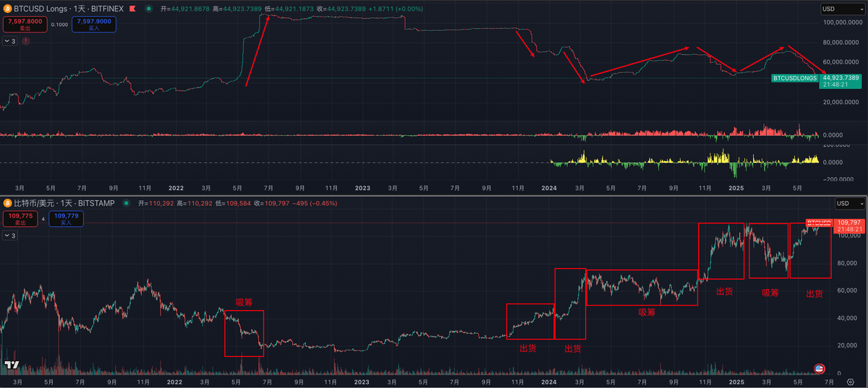The height and width of the screenshot is (388, 868).
Task: Click the green market status dot on Bitfinex chart
Action: click(149, 9)
